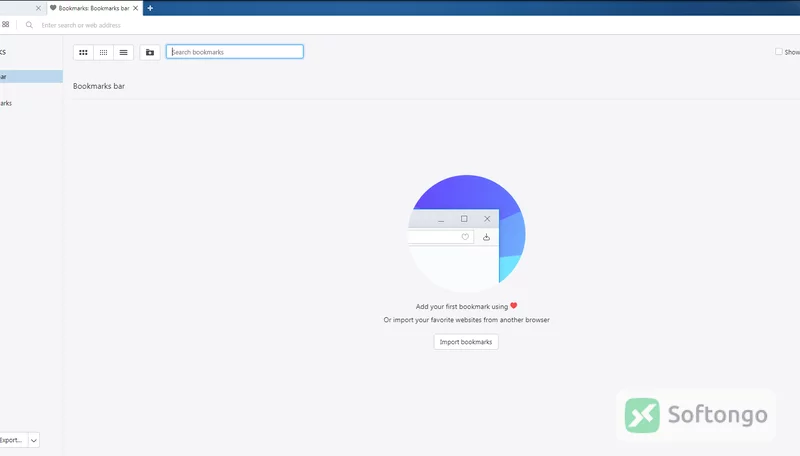Click address bar magnifier search icon
The height and width of the screenshot is (456, 800).
(x=29, y=25)
